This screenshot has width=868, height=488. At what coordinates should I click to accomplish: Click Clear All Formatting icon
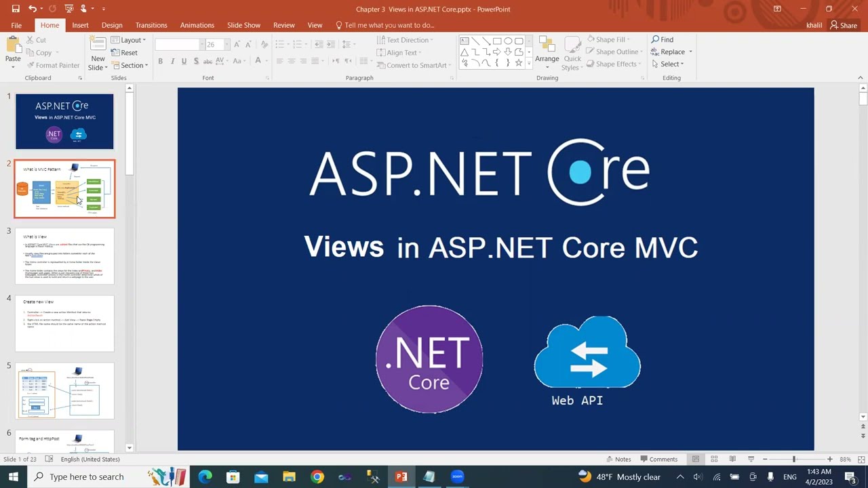pos(263,44)
